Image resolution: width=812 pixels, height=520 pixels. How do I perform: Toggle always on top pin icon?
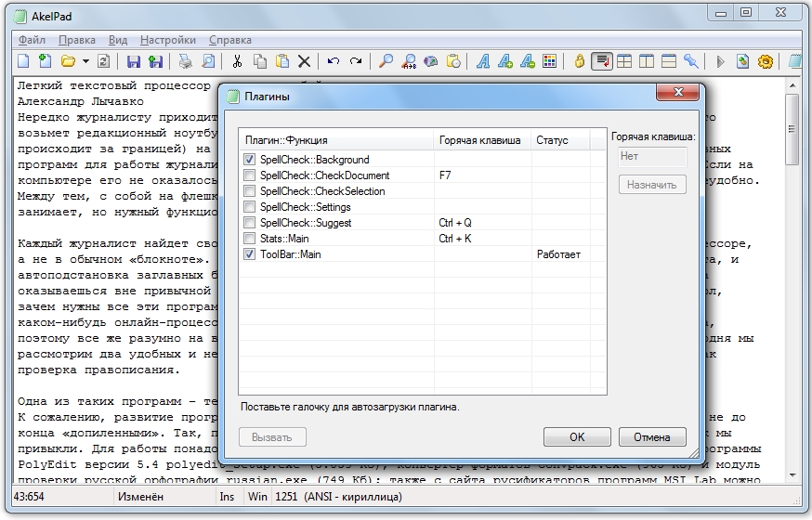691,61
